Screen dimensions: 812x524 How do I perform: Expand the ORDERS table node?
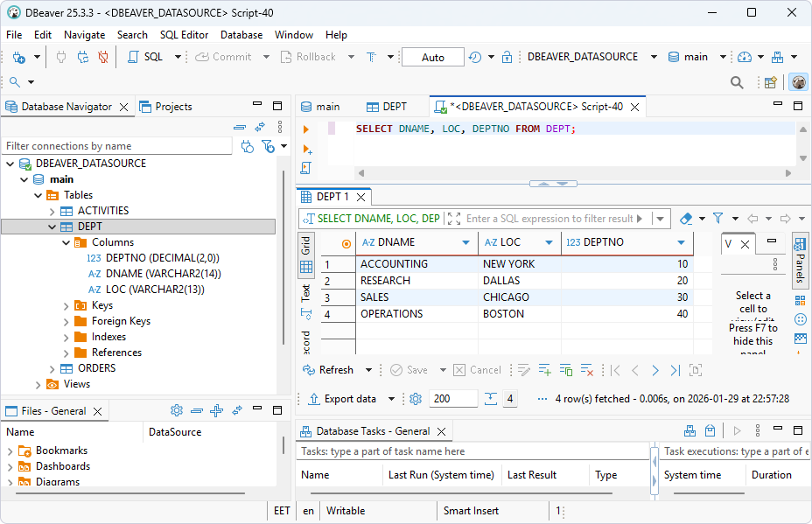51,367
